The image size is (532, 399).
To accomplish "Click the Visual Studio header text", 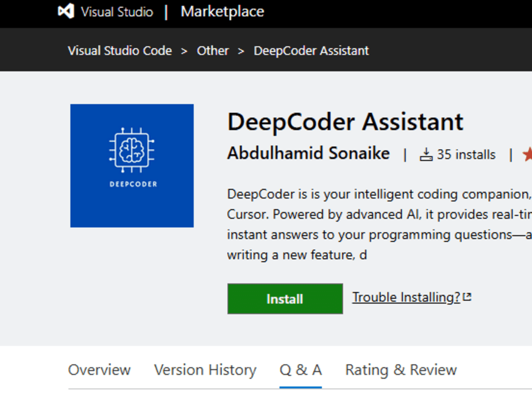I will click(117, 12).
